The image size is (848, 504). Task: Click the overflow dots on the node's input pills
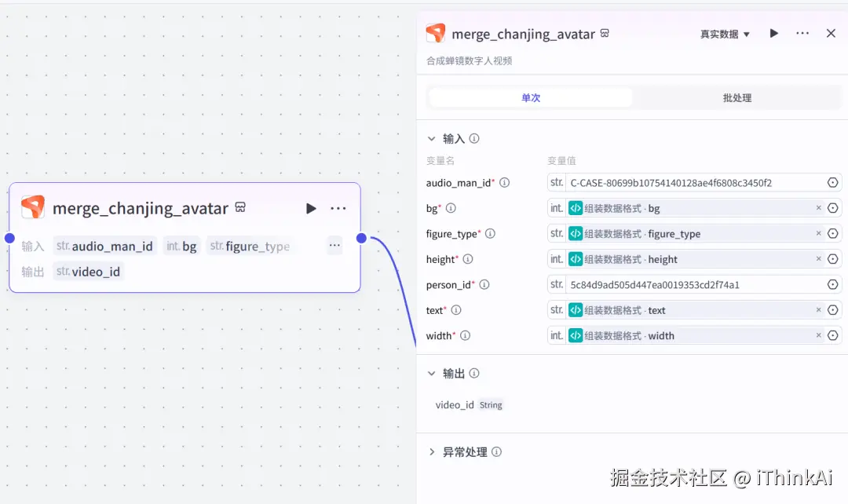coord(334,245)
